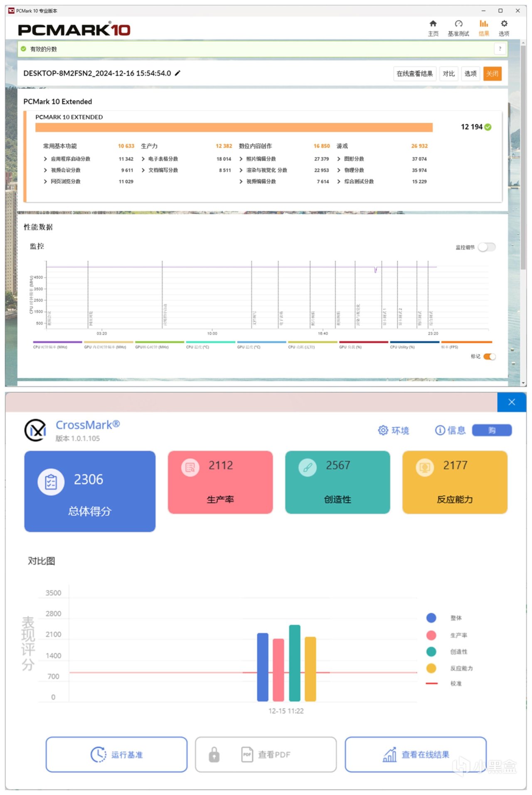Expand the 物理分数 row

(339, 170)
